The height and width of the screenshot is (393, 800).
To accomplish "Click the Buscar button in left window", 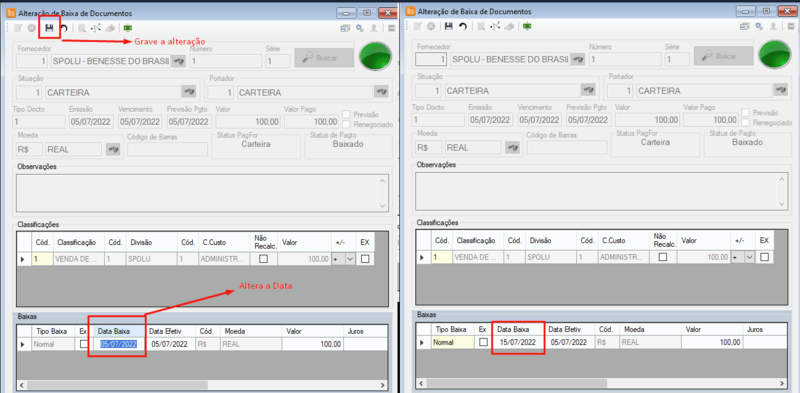I will click(324, 58).
